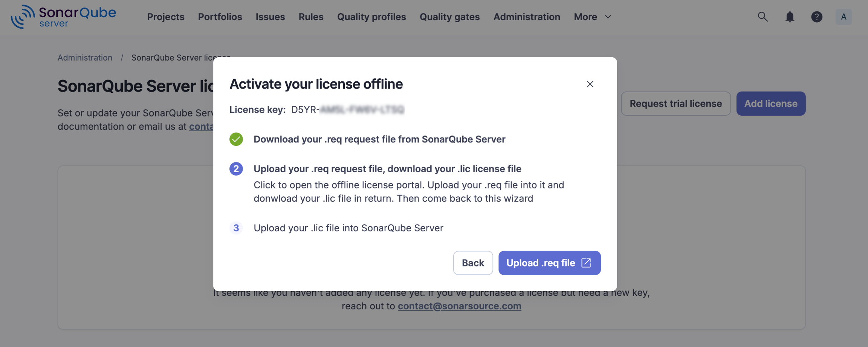This screenshot has height=347, width=868.
Task: Click the SonarQube Server logo
Action: tap(63, 17)
